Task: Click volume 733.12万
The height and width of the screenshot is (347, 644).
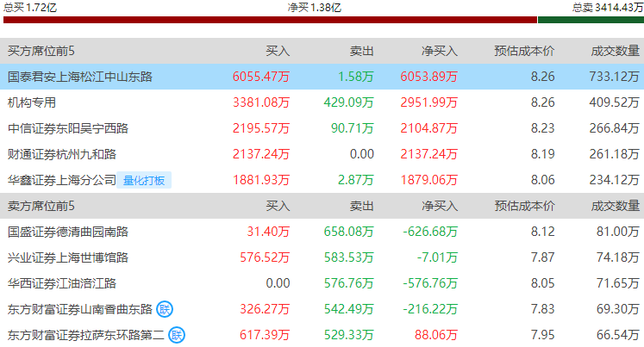Action: (x=615, y=77)
